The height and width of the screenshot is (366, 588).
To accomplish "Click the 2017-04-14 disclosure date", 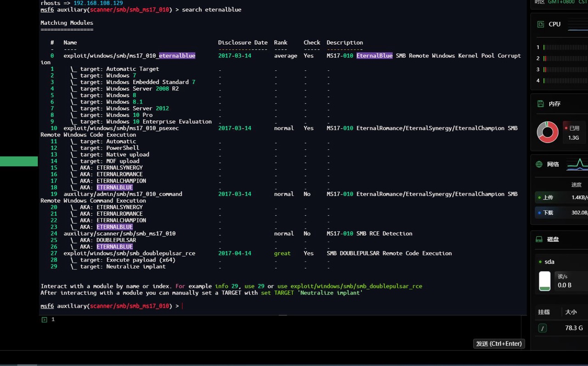I will 235,253.
